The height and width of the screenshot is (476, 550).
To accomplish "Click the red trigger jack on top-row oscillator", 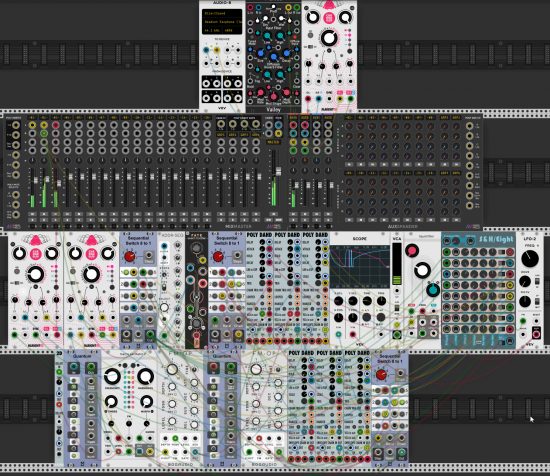I will (x=308, y=99).
